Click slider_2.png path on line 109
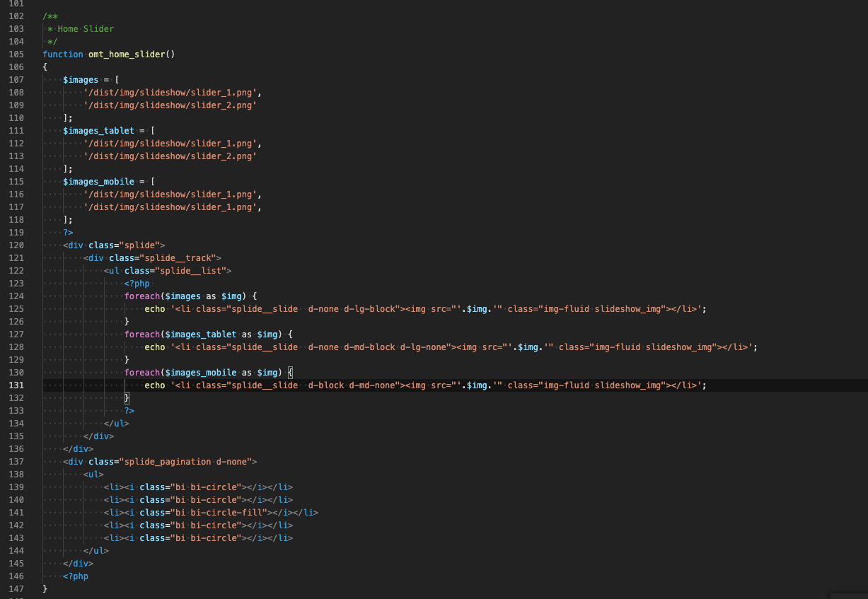 170,105
